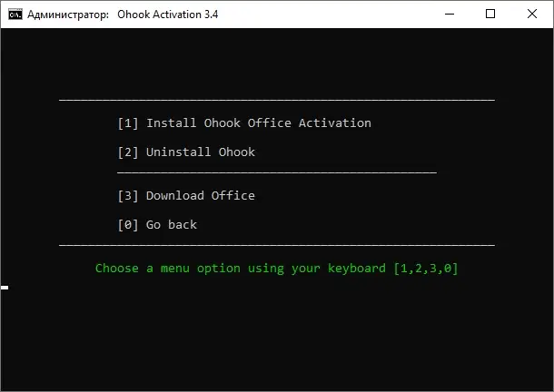This screenshot has height=392, width=554.
Task: Select "Install Ohook Office Activation" option
Action: (x=258, y=123)
